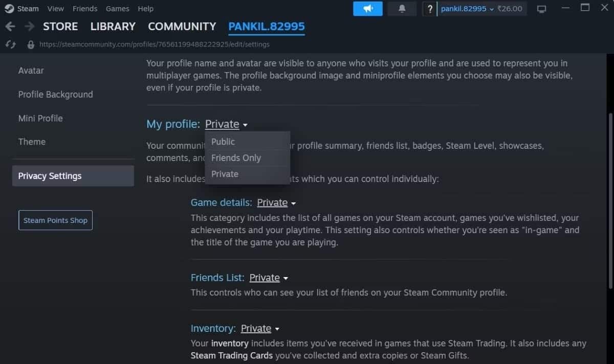Select Privacy Settings in the sidebar
The width and height of the screenshot is (614, 364).
pyautogui.click(x=73, y=176)
